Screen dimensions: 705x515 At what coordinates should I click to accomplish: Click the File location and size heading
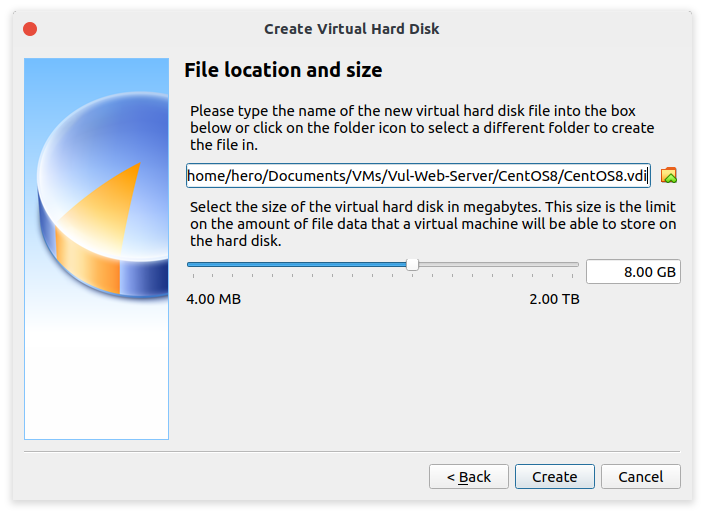[x=283, y=70]
